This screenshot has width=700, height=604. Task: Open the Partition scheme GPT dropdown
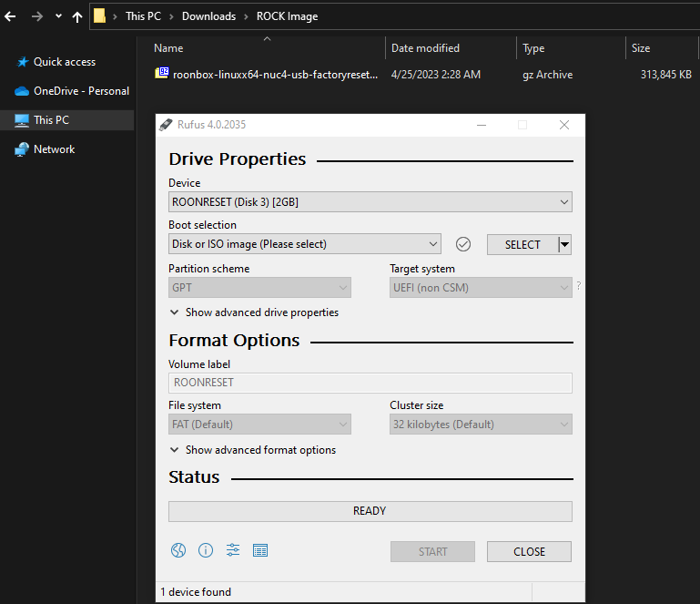pos(259,288)
